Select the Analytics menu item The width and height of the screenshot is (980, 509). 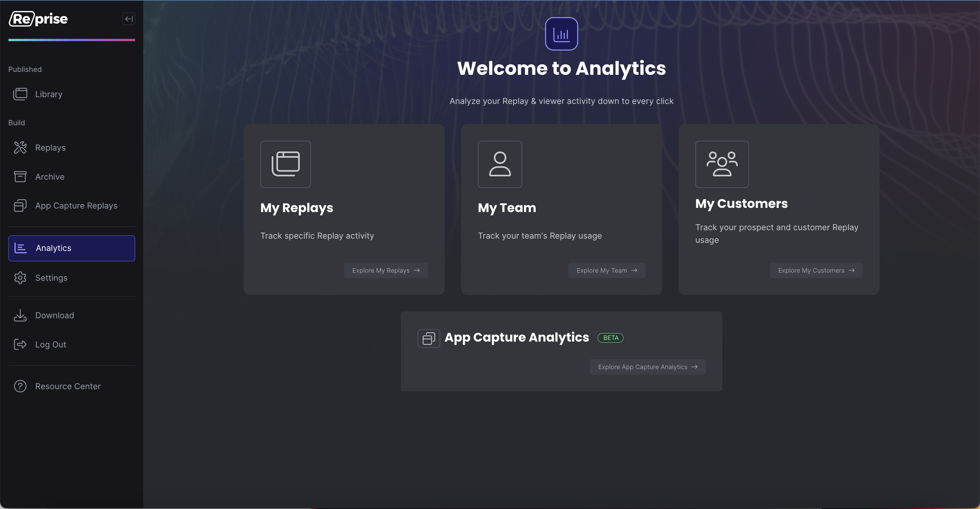pos(72,248)
